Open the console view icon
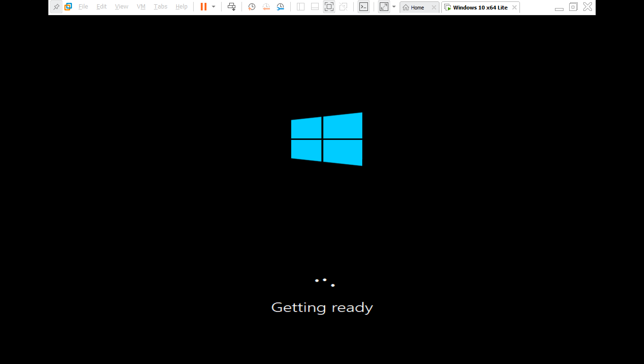 [x=364, y=7]
